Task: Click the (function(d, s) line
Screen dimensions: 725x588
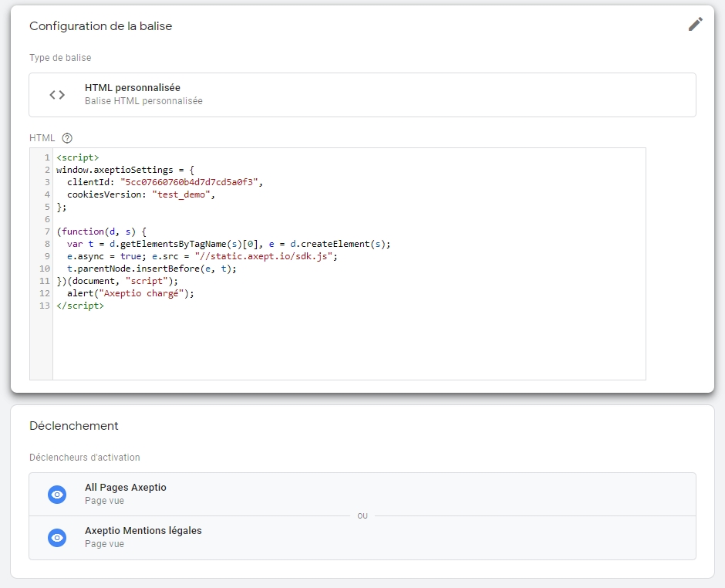Action: (x=101, y=231)
